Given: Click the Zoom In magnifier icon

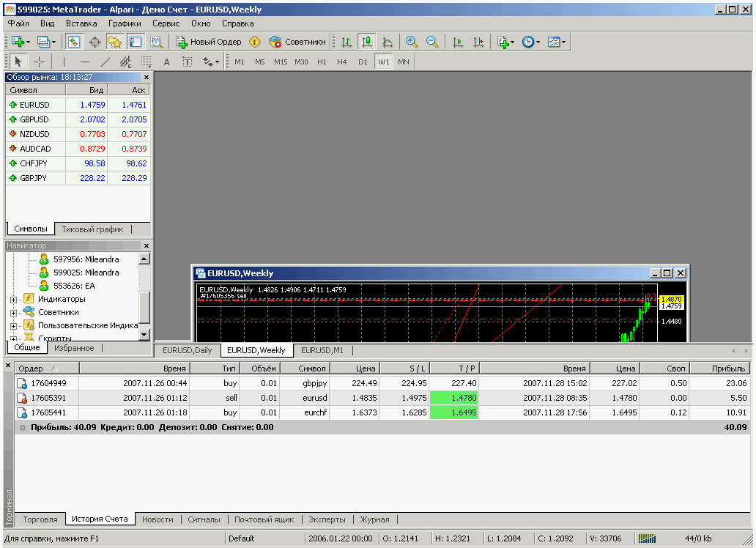Looking at the screenshot, I should [411, 42].
